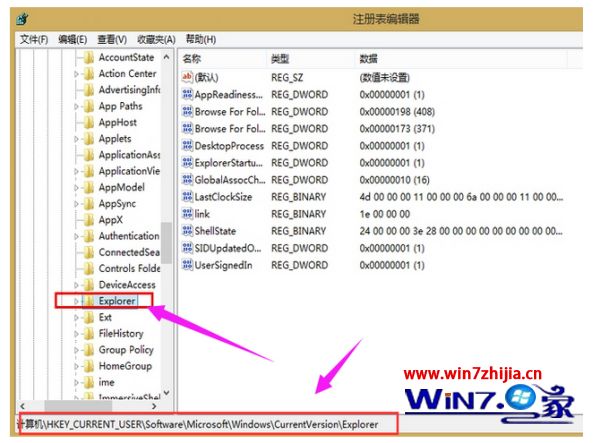Viewport: 600px width, 443px height.
Task: Select the AppX folder icon
Action: pos(89,220)
